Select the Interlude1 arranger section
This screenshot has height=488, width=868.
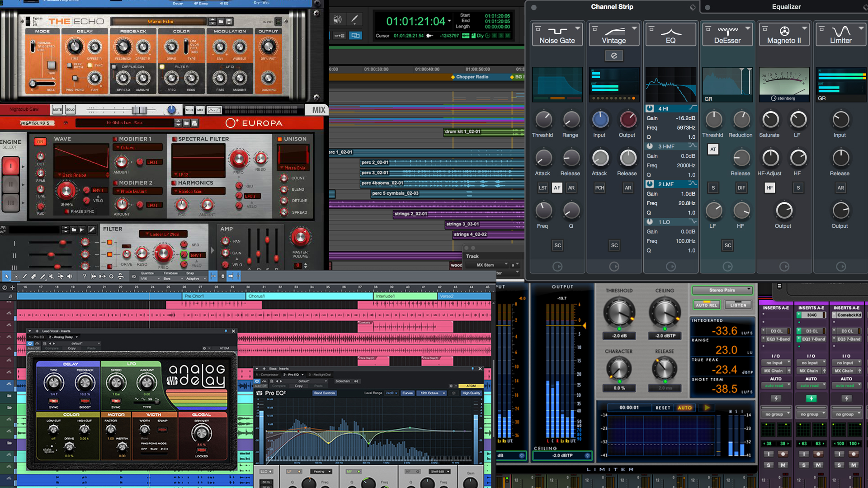click(x=406, y=296)
